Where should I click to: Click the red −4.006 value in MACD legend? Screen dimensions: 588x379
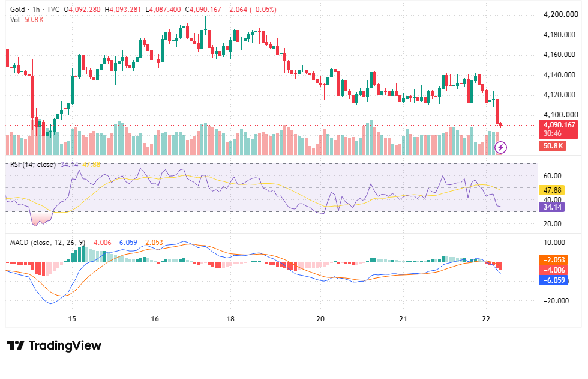[101, 243]
